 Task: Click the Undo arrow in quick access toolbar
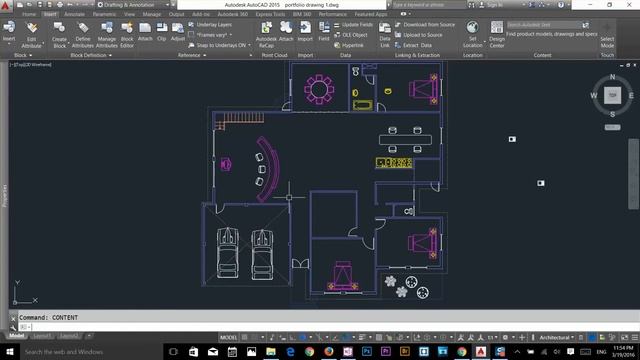click(70, 5)
